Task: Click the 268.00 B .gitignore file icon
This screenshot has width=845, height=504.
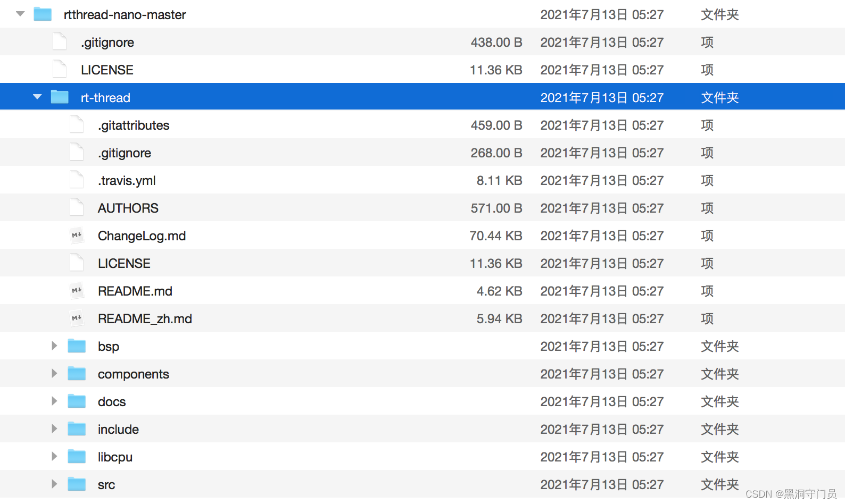Action: (x=77, y=152)
